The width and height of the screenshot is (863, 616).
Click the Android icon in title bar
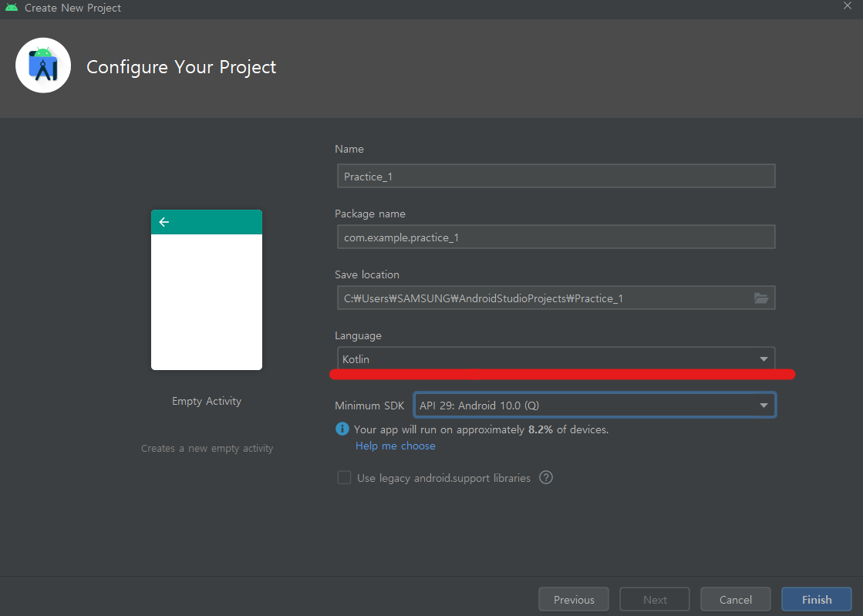(11, 8)
